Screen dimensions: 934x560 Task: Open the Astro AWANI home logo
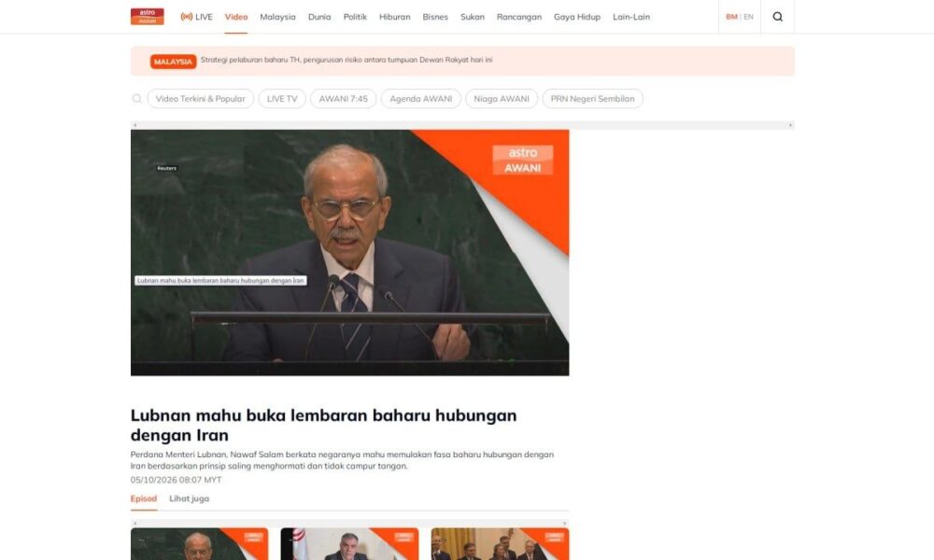(x=148, y=17)
